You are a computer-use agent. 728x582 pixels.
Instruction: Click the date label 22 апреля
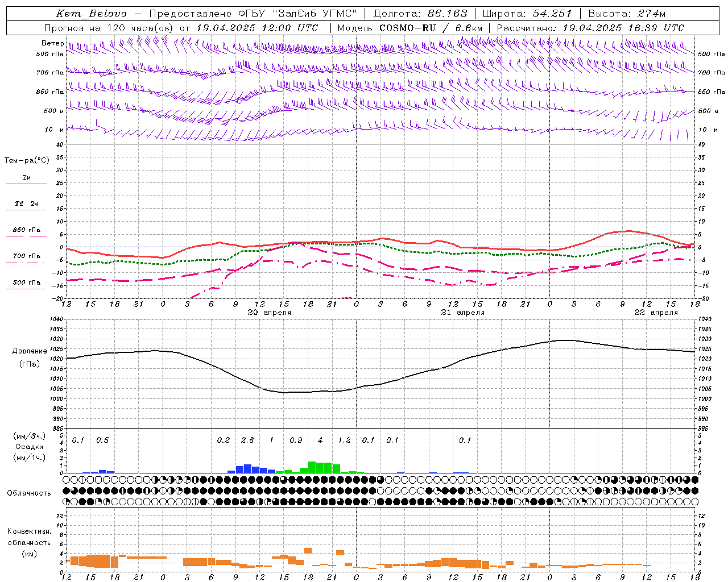point(656,313)
